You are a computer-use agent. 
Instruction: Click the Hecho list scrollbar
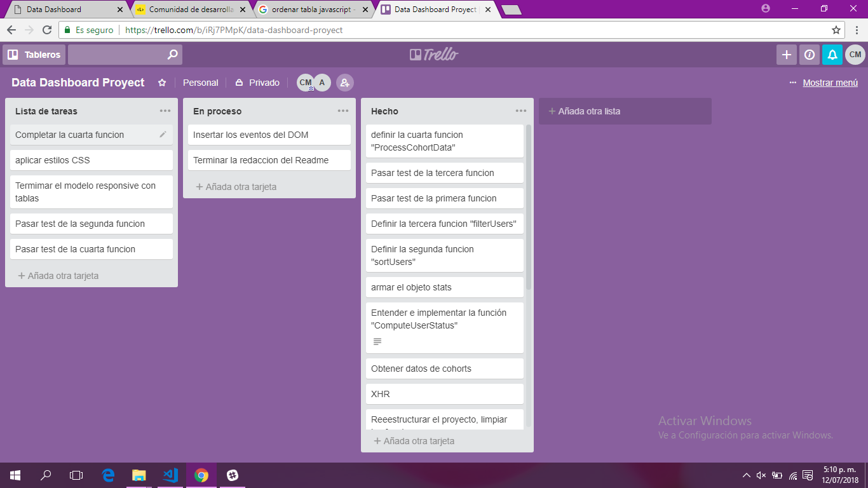point(529,207)
